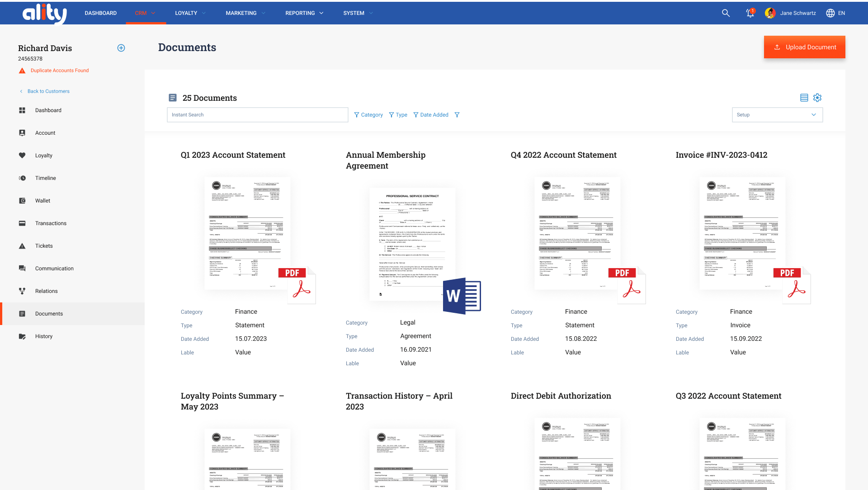Viewport: 868px width, 490px height.
Task: Open Annual Membership Agreement thumbnail
Action: coord(412,244)
